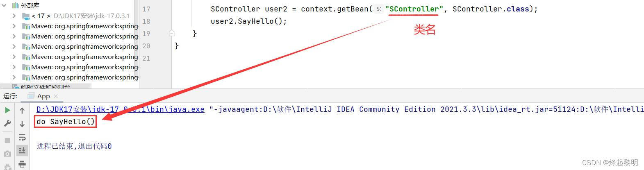The height and width of the screenshot is (170, 644).
Task: Collapse the 外部库 tree node
Action: (x=5, y=5)
